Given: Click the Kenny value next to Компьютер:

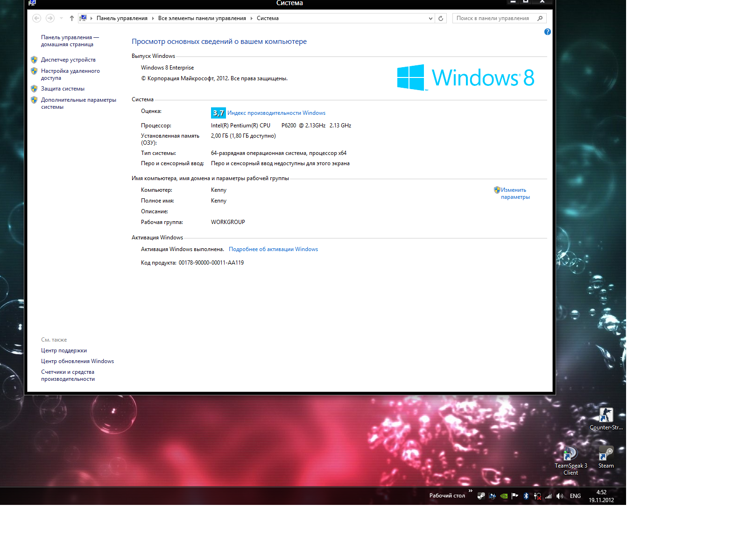Looking at the screenshot, I should [x=218, y=190].
